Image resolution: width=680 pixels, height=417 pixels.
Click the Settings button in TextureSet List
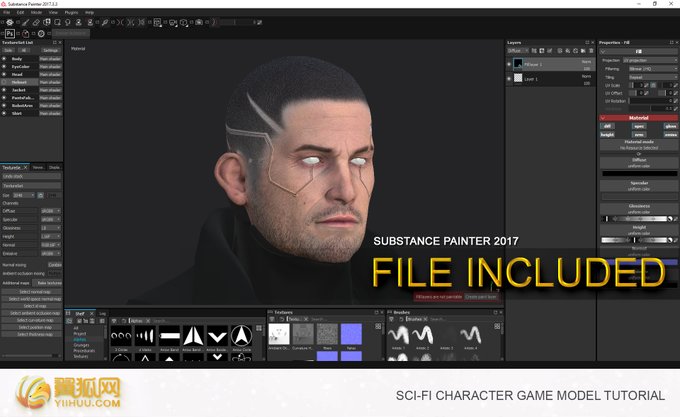click(51, 50)
